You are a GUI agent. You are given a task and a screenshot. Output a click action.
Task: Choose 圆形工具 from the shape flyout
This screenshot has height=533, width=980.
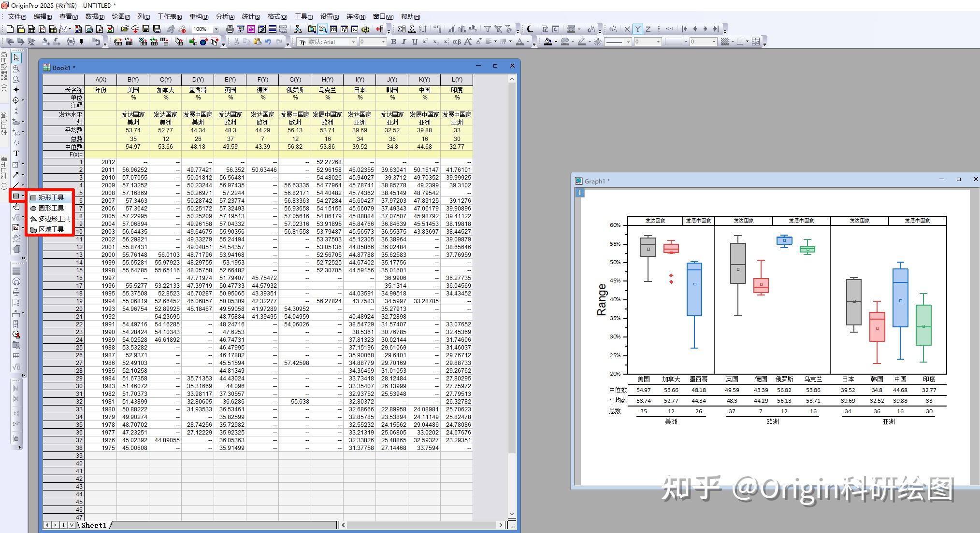tap(50, 208)
